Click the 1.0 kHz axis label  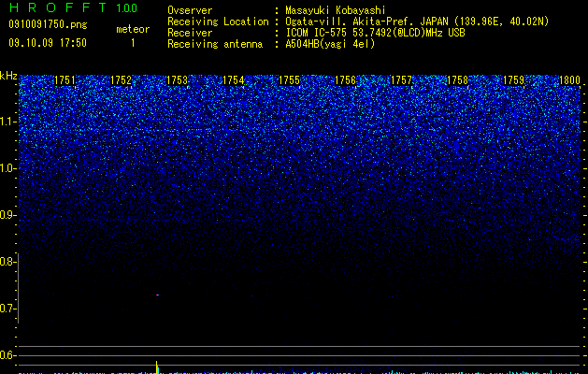7,168
